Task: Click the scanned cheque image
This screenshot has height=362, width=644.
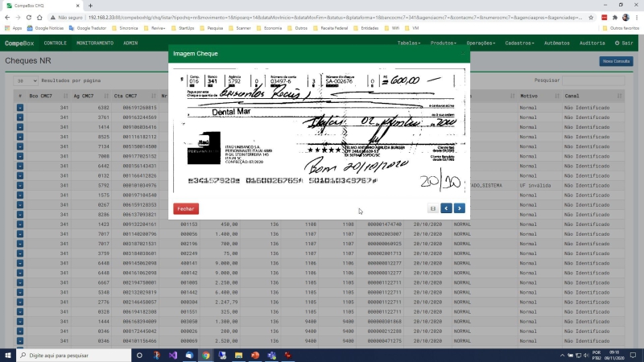Action: click(x=319, y=131)
